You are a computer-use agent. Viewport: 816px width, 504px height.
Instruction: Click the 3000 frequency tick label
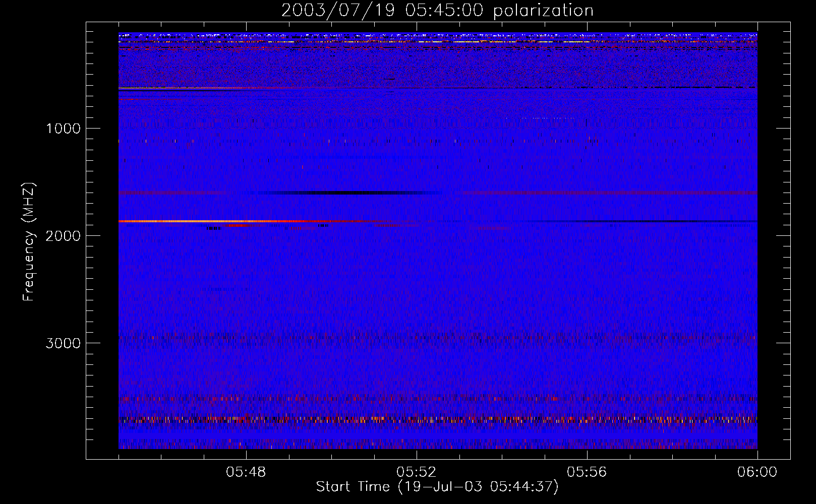click(63, 343)
